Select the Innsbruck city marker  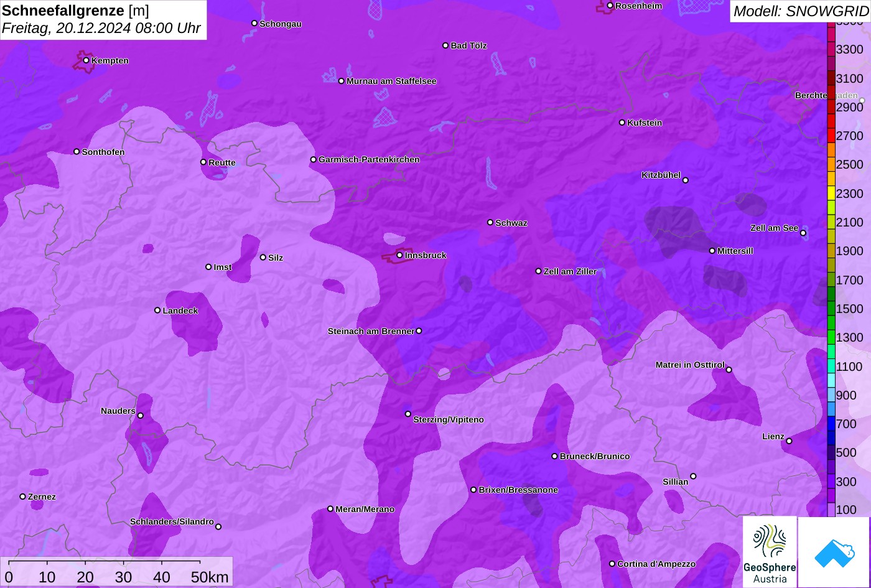[x=399, y=255]
